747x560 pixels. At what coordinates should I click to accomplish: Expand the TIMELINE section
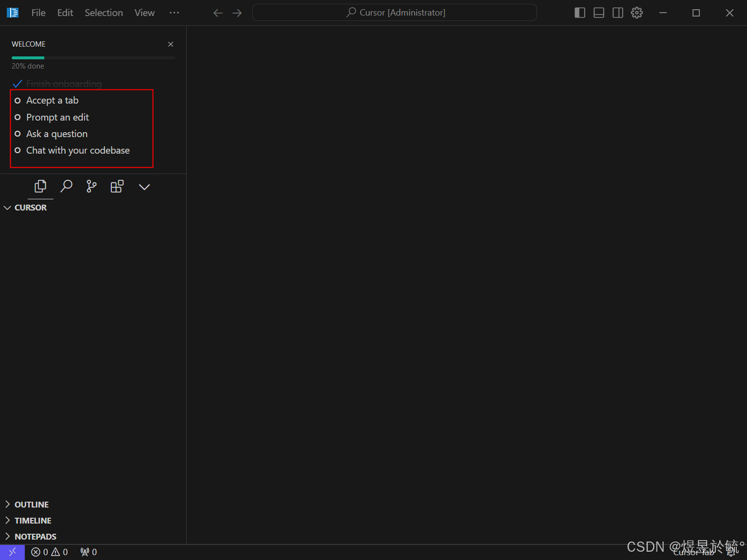[x=33, y=521]
